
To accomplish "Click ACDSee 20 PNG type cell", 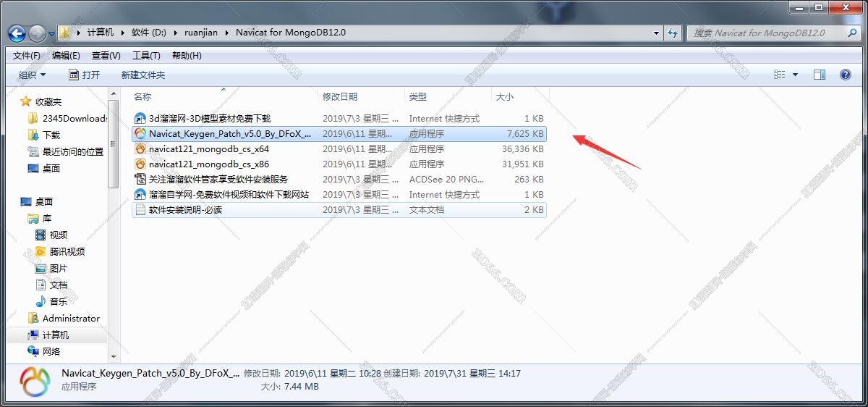I will point(447,179).
